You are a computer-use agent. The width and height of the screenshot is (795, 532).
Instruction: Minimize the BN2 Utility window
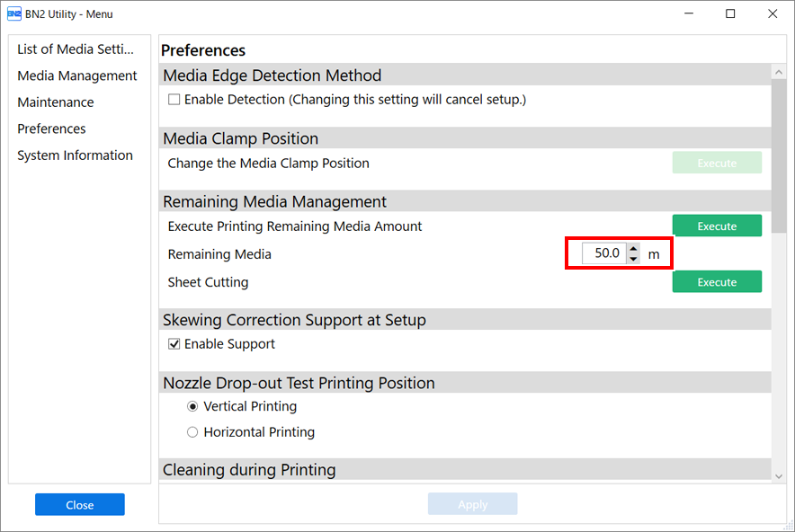tap(689, 13)
